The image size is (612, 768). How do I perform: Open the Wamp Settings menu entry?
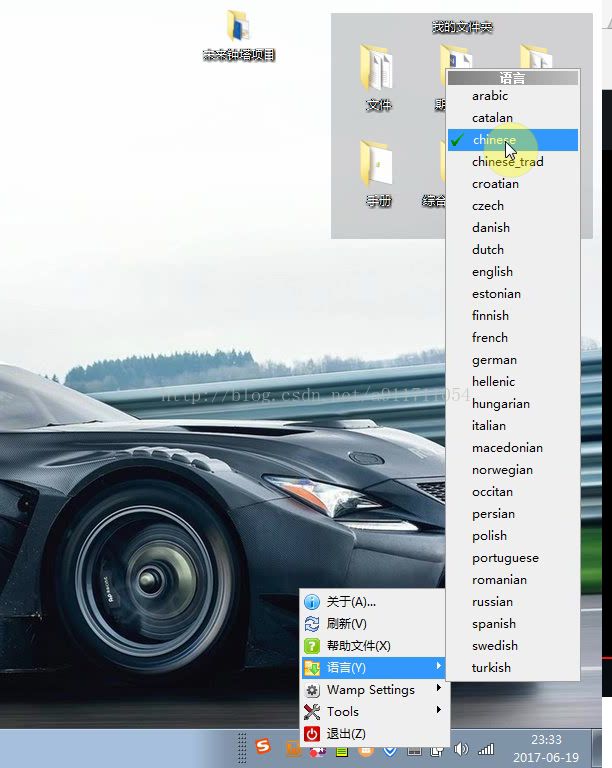[x=373, y=690]
